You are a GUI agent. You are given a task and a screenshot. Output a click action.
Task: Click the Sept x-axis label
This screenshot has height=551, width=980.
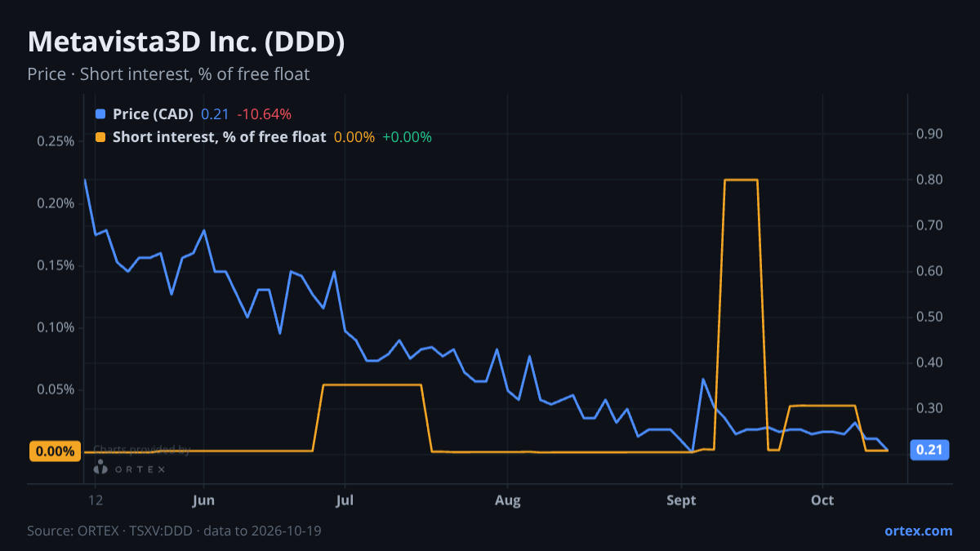point(681,500)
